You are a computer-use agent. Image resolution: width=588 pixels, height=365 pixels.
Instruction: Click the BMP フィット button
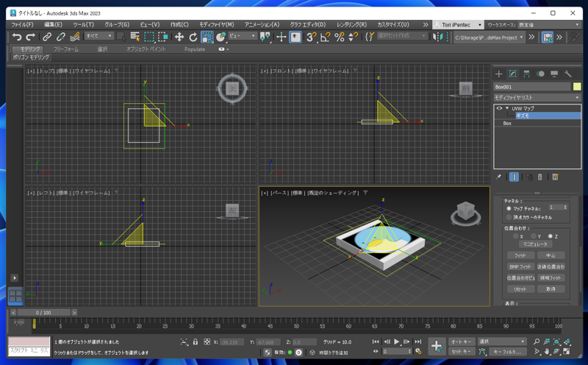520,266
